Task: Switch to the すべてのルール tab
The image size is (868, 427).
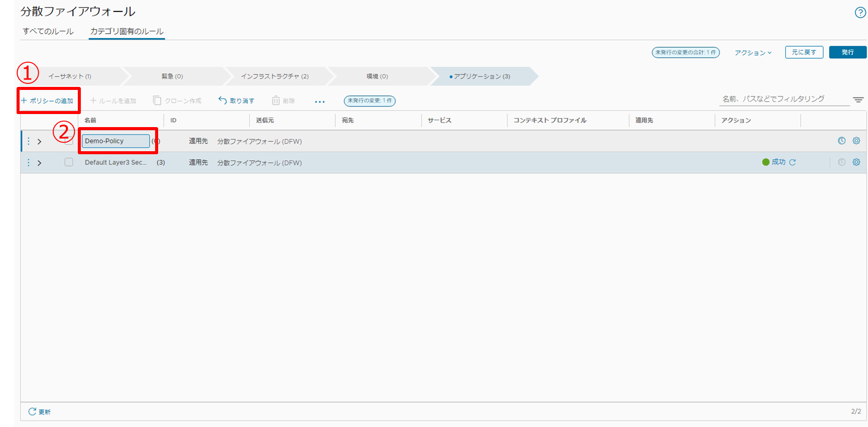Action: coord(48,31)
